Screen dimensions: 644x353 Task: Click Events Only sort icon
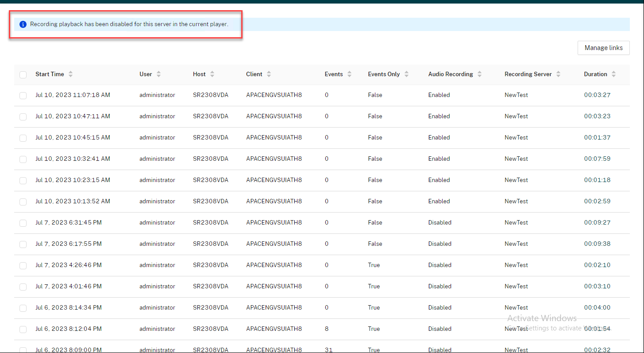[406, 74]
